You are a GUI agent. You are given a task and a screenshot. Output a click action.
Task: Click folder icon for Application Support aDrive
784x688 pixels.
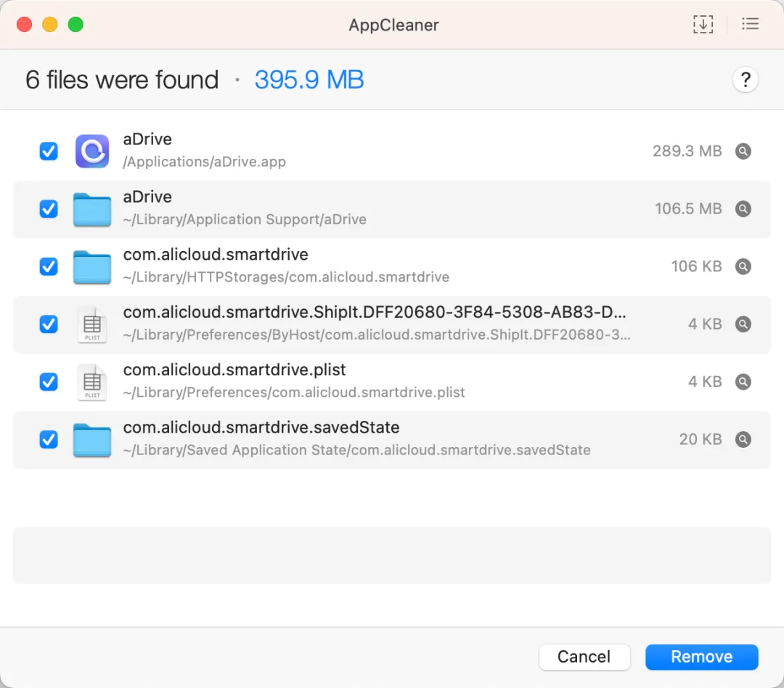[92, 210]
